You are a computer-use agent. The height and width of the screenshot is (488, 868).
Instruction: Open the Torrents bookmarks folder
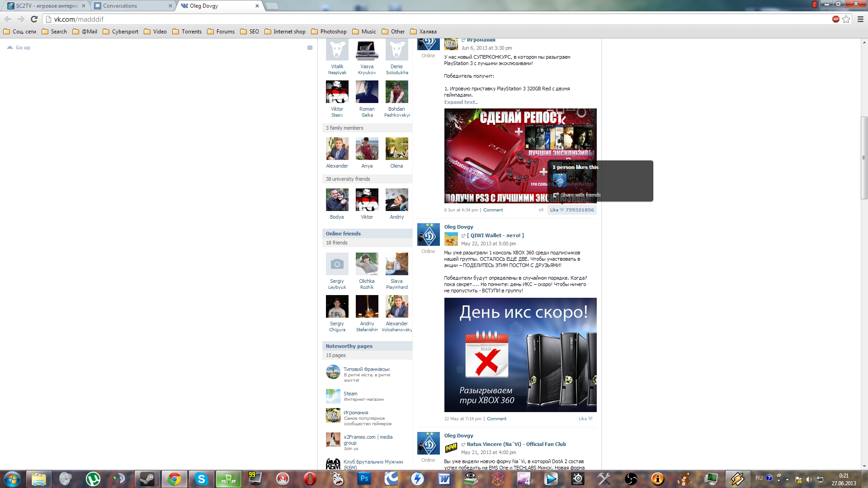click(187, 32)
